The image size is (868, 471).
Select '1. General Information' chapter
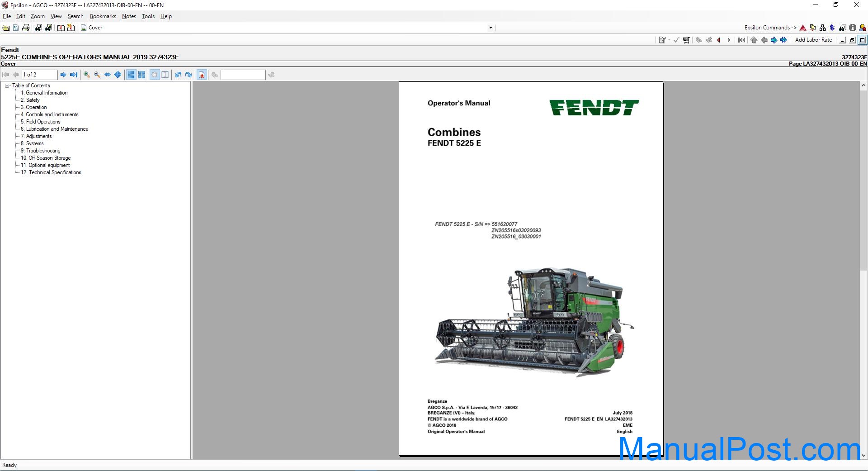coord(44,93)
